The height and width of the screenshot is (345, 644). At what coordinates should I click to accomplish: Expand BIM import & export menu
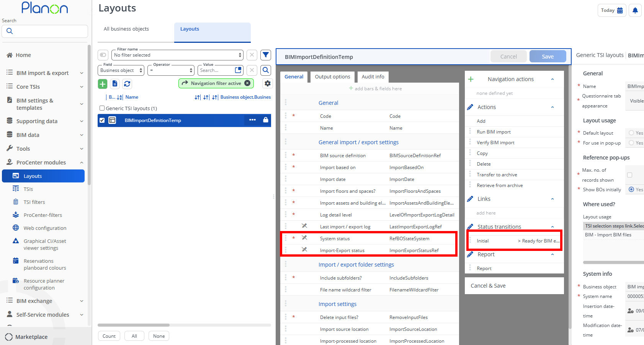point(46,73)
